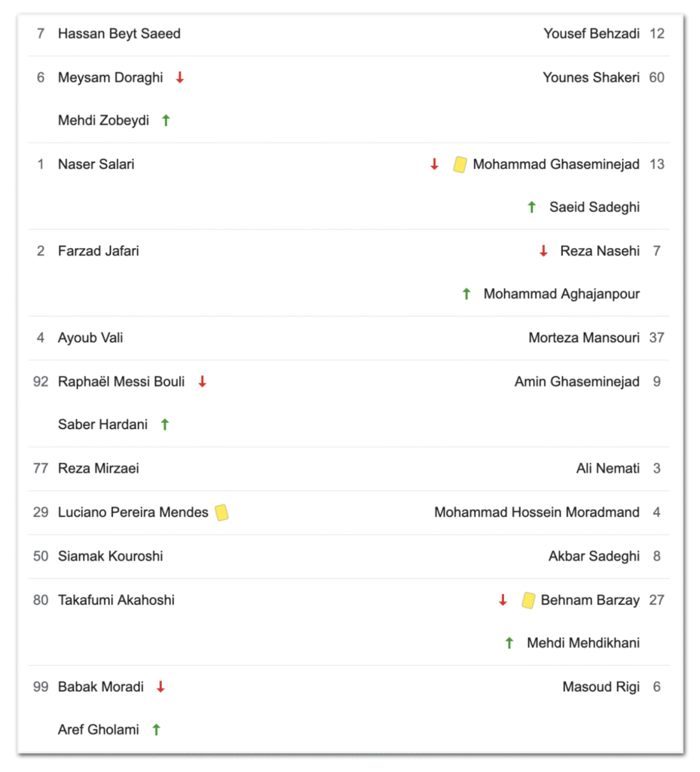This screenshot has width=700, height=772.
Task: Click red substitution arrow beside Meysam Doraghi
Action: click(x=180, y=78)
